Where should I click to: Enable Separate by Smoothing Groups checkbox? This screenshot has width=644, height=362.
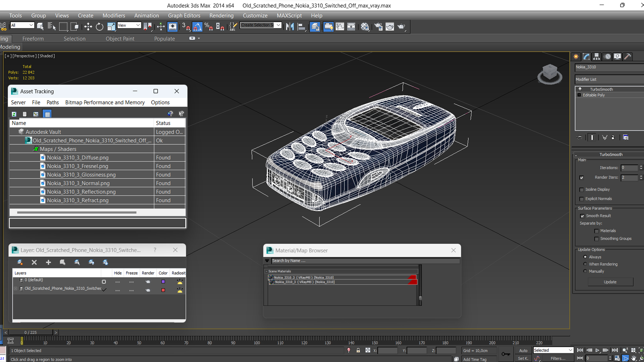[x=596, y=239]
